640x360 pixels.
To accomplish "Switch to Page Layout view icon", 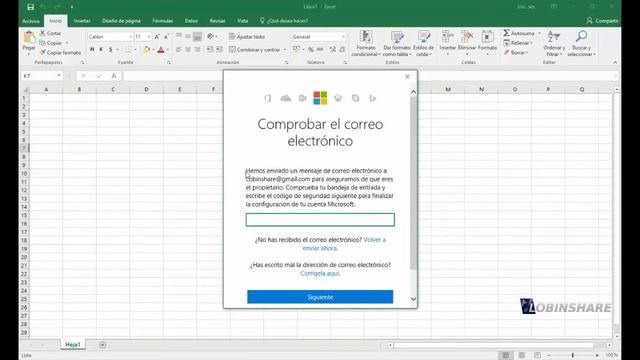I will point(522,356).
